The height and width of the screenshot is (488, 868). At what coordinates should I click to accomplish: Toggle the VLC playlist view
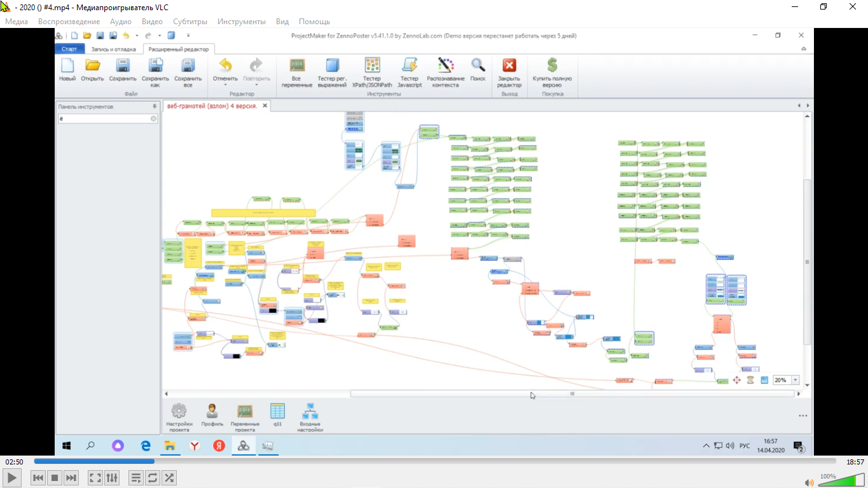135,478
